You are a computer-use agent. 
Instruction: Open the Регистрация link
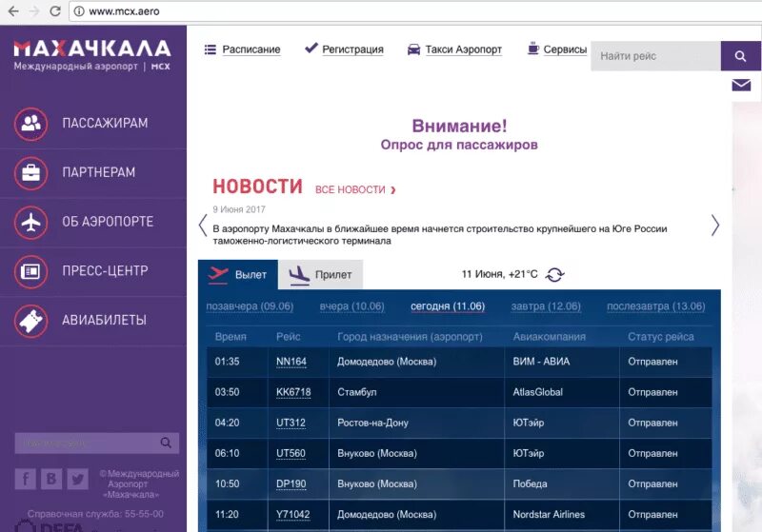click(x=352, y=49)
